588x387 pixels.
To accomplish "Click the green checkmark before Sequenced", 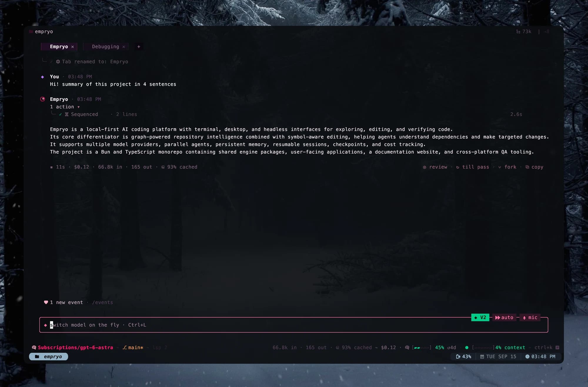I will [60, 114].
